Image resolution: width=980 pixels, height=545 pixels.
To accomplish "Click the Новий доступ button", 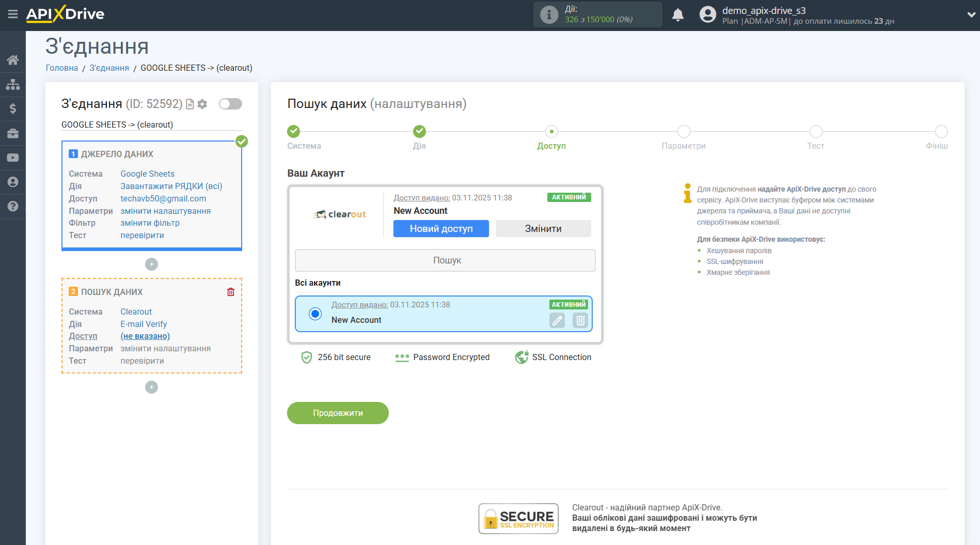I will (x=441, y=228).
